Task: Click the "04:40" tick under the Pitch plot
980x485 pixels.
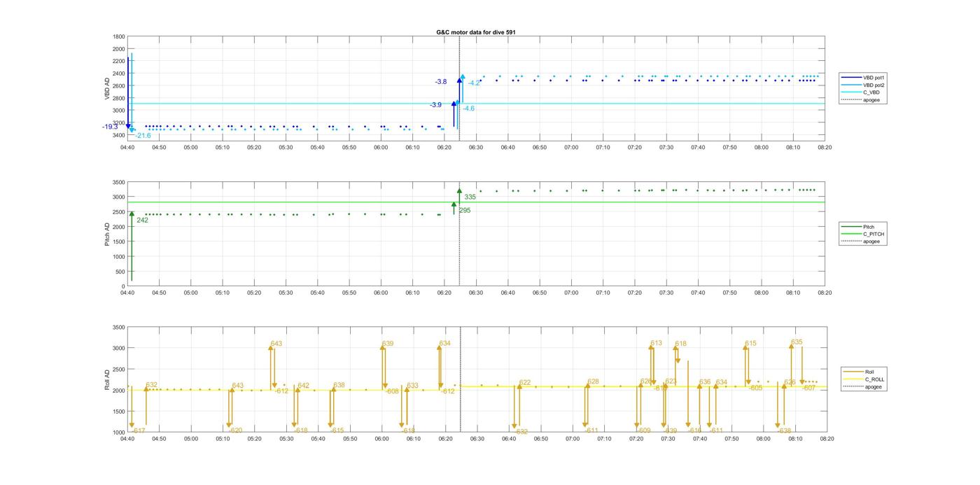Action: click(x=127, y=293)
